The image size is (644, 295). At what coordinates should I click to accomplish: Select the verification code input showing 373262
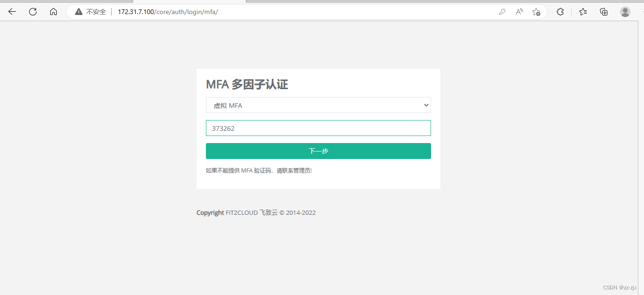(318, 128)
